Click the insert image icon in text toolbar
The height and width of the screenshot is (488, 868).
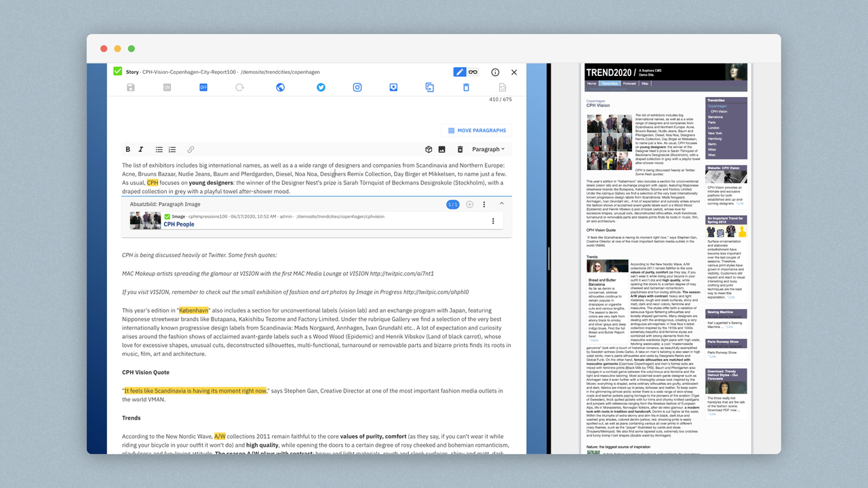(441, 149)
